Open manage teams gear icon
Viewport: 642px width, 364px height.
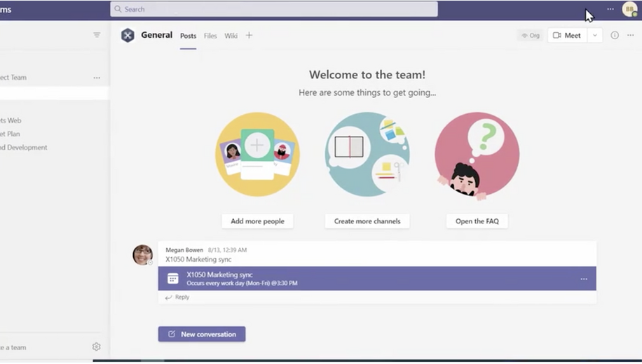[96, 346]
